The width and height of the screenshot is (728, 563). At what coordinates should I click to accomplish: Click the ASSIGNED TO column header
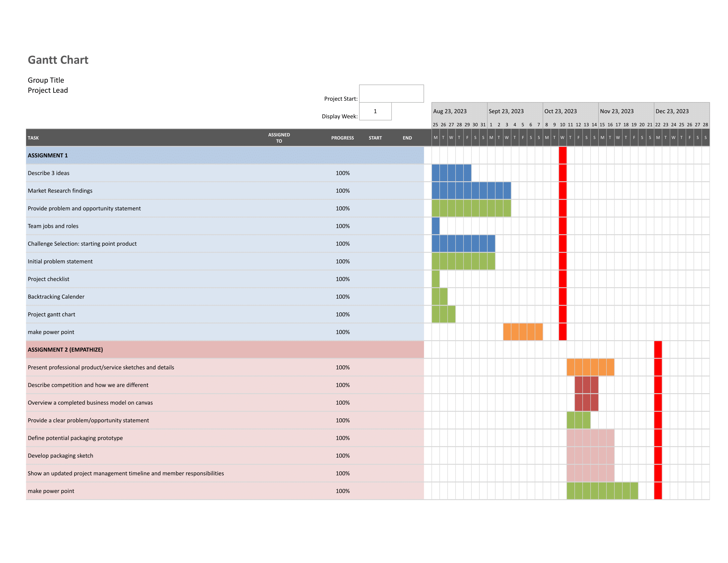coord(279,138)
